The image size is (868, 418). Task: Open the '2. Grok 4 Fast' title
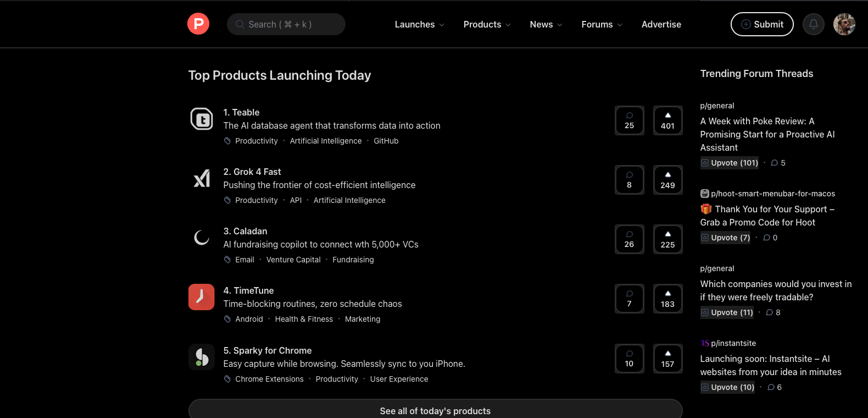click(x=252, y=172)
